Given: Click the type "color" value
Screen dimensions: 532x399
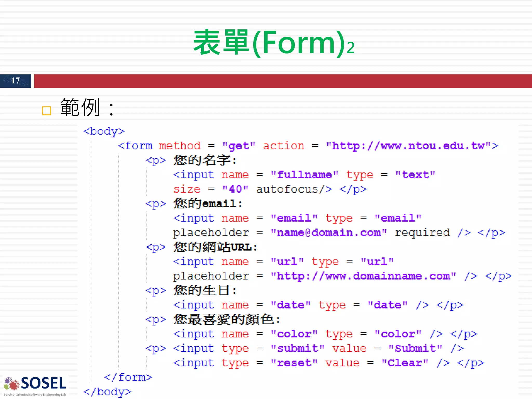Looking at the screenshot, I should pos(398,334).
